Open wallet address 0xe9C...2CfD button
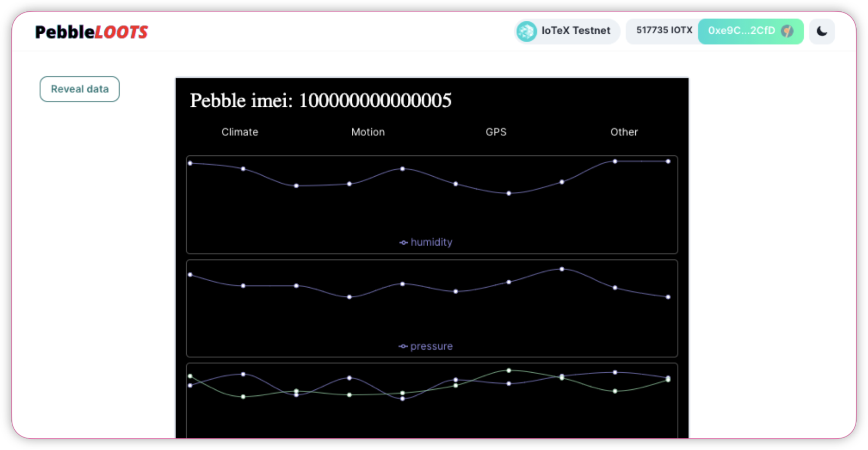This screenshot has width=868, height=450. tap(750, 31)
